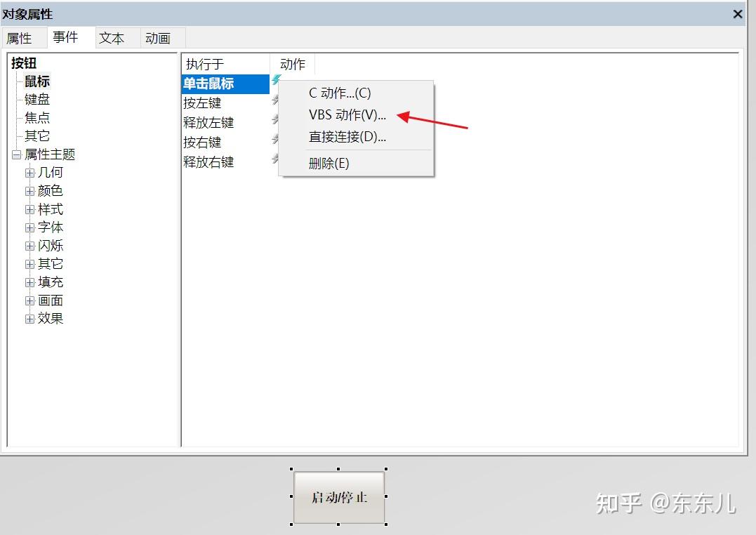756x535 pixels.
Task: Expand the 效果 property theme node
Action: 29,318
